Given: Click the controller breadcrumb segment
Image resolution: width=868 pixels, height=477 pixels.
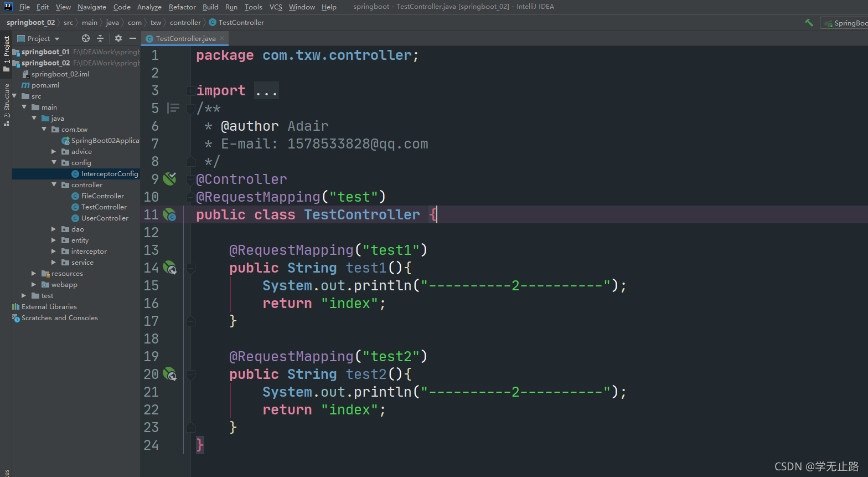Looking at the screenshot, I should [185, 23].
